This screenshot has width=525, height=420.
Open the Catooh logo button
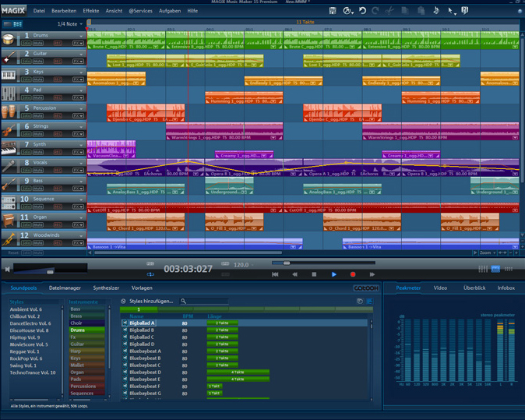pos(366,288)
